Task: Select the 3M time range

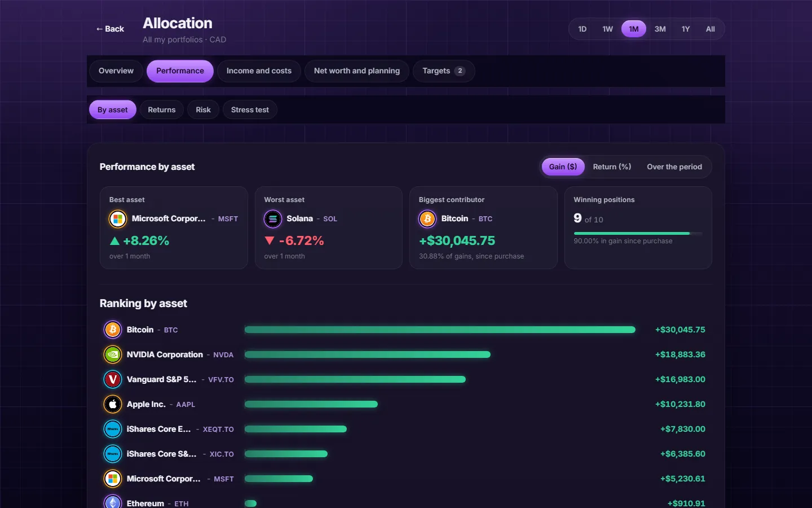Action: (x=660, y=29)
